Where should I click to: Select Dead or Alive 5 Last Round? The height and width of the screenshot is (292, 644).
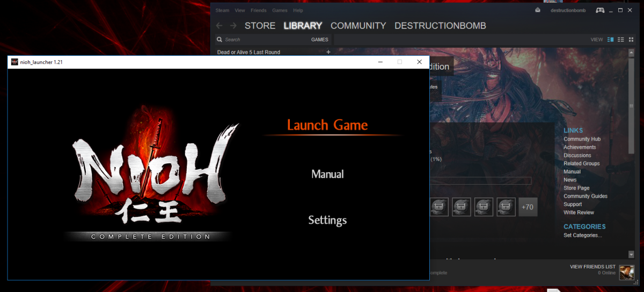click(248, 52)
